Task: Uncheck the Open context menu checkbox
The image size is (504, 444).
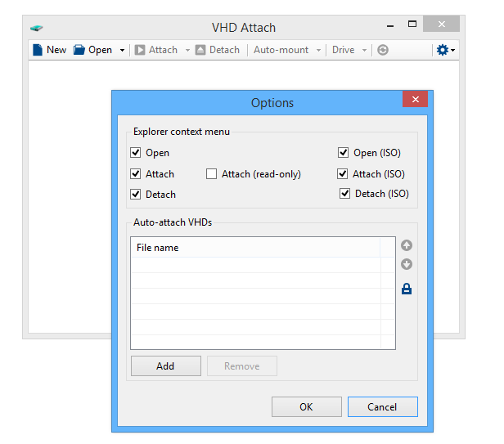Action: (135, 152)
